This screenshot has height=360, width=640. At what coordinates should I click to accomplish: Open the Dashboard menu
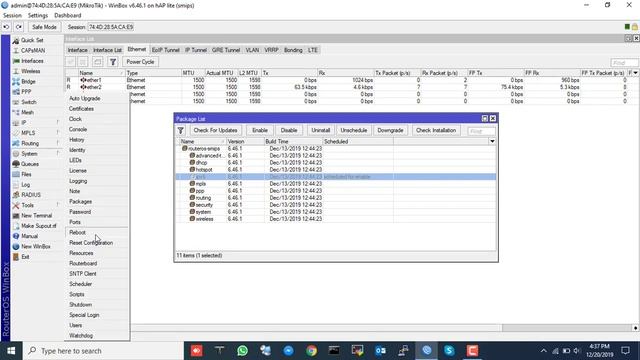tap(67, 16)
